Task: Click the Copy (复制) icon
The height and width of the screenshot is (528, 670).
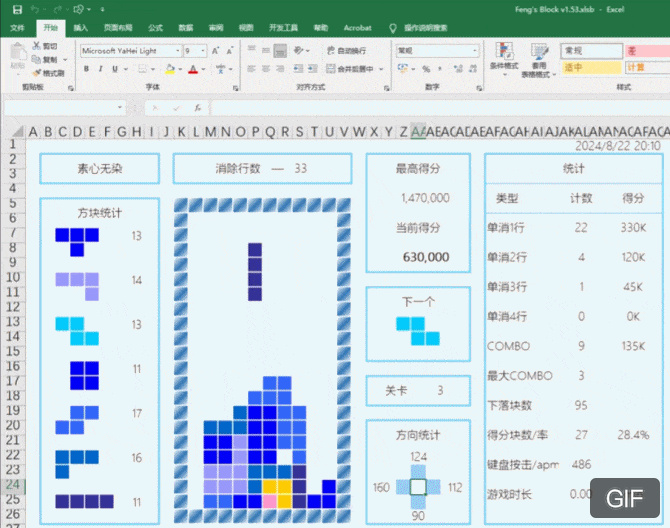Action: point(37,59)
